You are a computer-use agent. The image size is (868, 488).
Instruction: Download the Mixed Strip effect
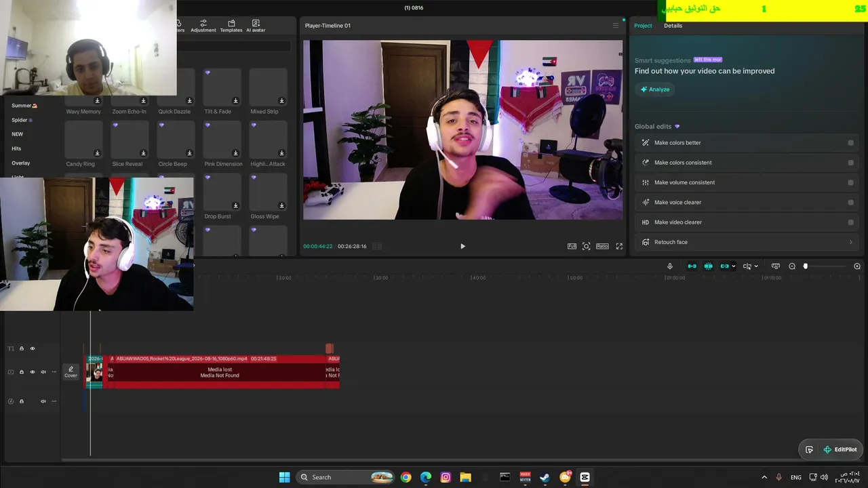pyautogui.click(x=281, y=101)
